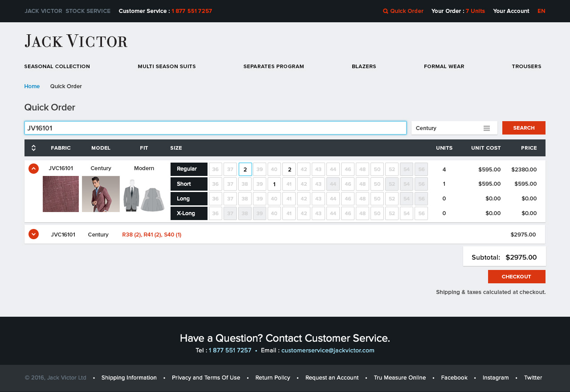Click the maroon fabric swatch thumbnail
570x392 pixels.
[61, 194]
